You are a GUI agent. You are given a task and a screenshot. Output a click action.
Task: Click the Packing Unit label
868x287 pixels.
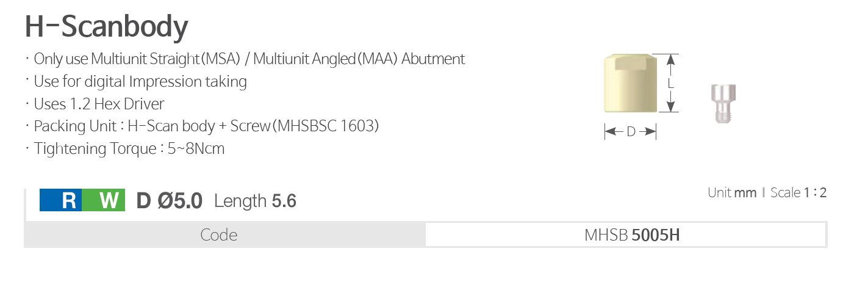74,126
